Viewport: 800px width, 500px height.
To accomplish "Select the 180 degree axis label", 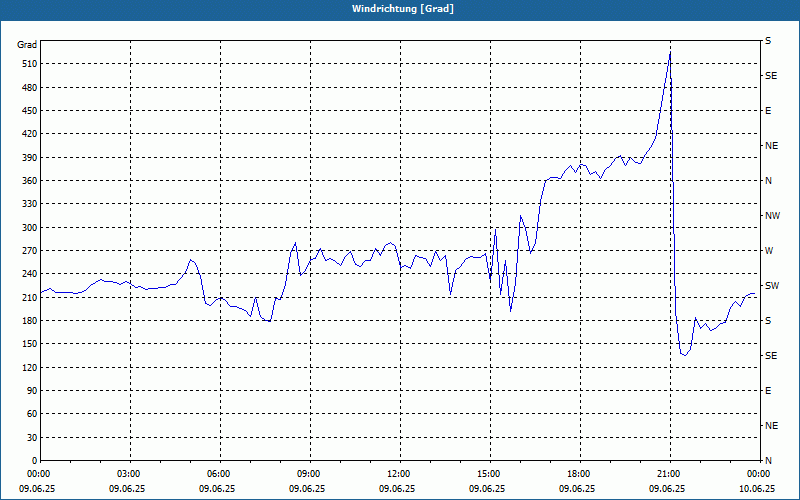I will pos(30,320).
